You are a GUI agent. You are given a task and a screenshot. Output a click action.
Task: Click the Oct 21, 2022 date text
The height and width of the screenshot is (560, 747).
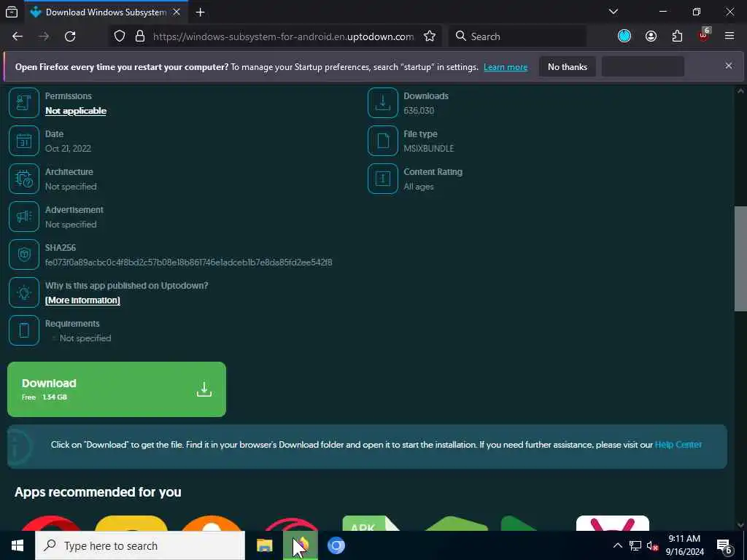[68, 149]
